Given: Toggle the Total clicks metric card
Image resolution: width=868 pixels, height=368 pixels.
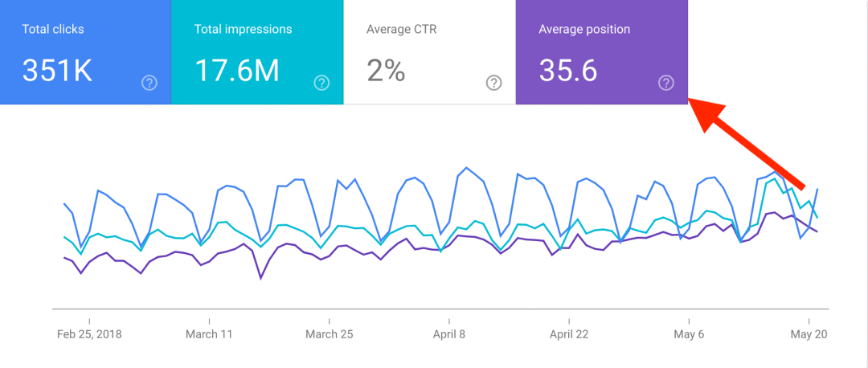Looking at the screenshot, I should 85,52.
